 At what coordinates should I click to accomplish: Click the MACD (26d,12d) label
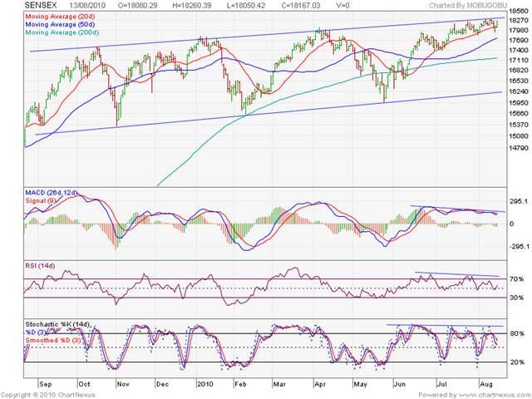point(52,193)
